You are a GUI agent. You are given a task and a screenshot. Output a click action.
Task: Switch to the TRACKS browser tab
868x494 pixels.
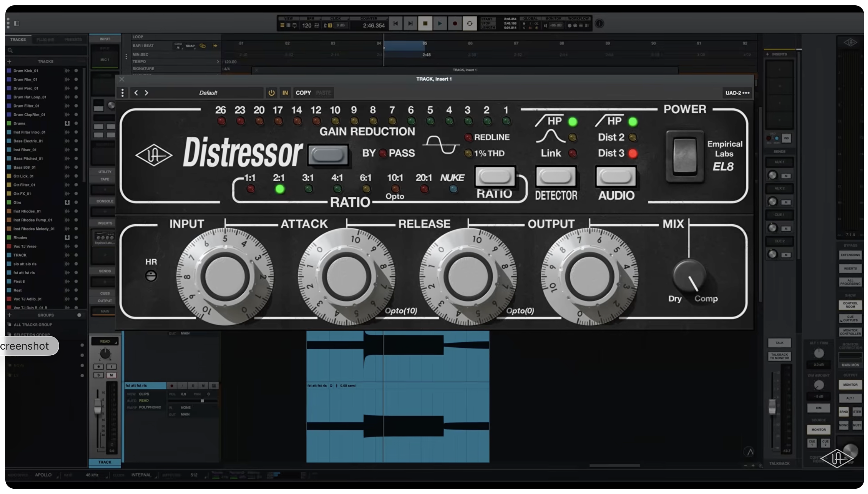click(x=18, y=40)
